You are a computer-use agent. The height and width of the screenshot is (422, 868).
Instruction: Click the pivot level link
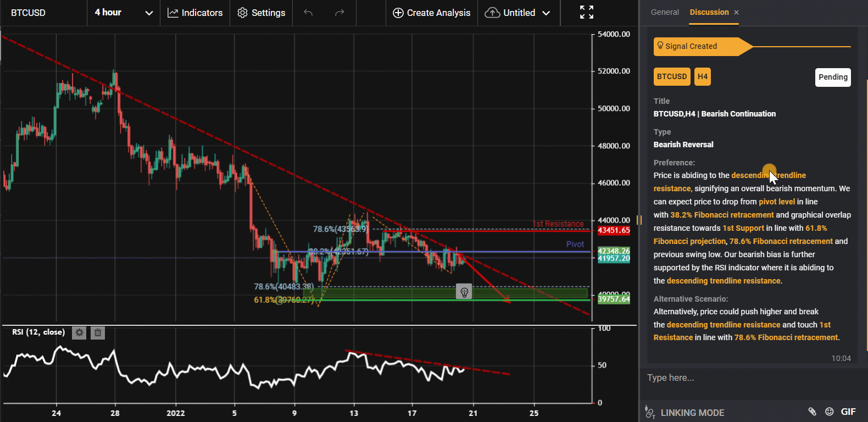pos(777,202)
